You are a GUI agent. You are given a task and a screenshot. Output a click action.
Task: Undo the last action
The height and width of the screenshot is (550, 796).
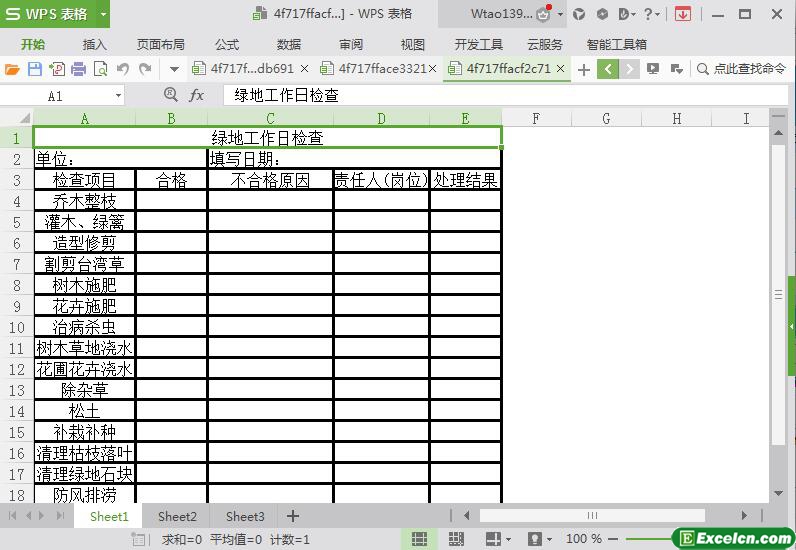(123, 69)
